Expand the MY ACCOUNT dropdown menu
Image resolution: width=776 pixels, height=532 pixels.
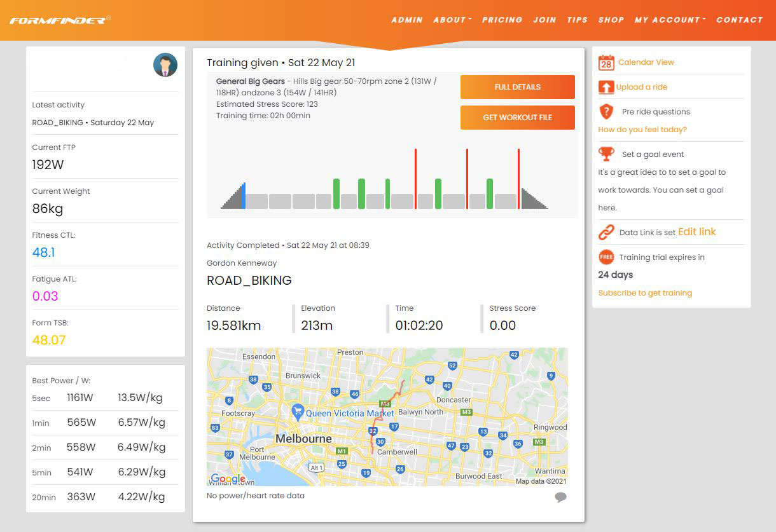tap(669, 20)
